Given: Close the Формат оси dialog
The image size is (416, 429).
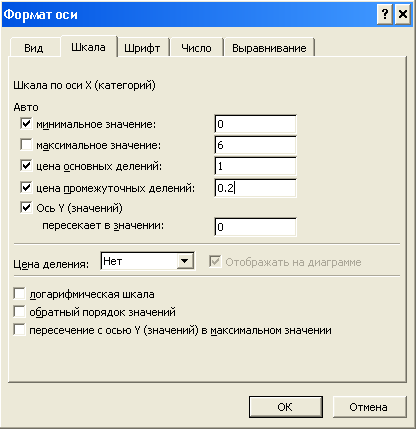Looking at the screenshot, I should point(403,15).
